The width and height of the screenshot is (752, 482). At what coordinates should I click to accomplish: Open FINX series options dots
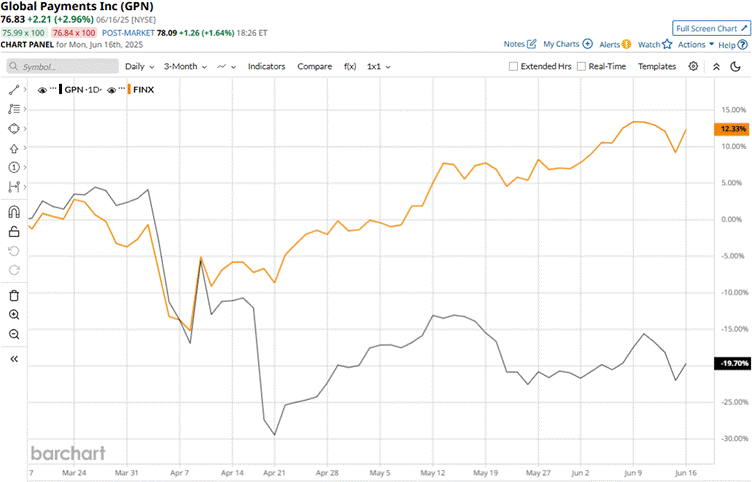pos(122,89)
